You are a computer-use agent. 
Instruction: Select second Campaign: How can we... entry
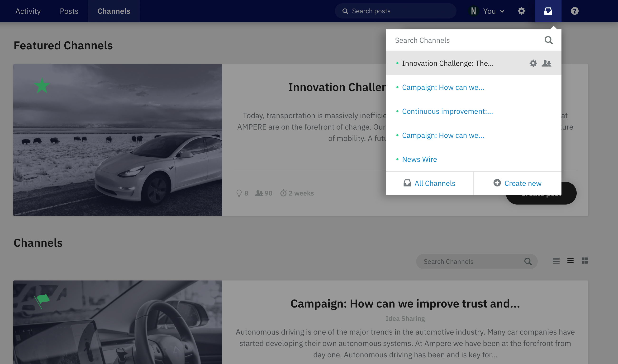click(x=443, y=135)
